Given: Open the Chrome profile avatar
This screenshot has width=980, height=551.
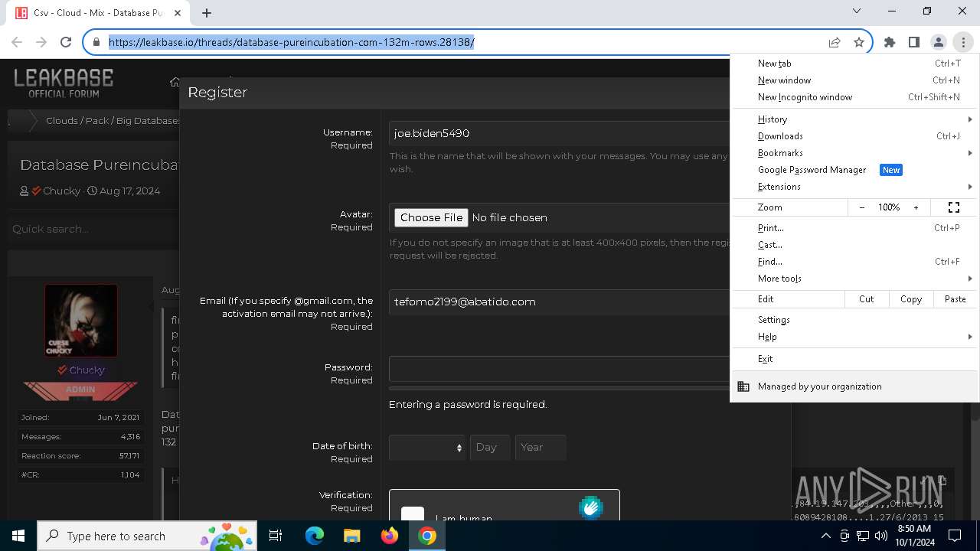Looking at the screenshot, I should point(939,42).
